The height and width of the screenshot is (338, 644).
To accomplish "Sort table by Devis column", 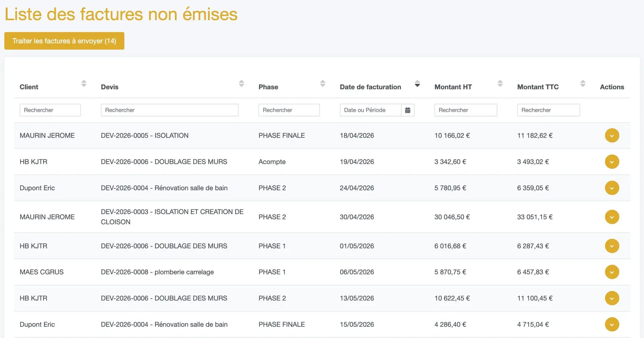I will (241, 83).
